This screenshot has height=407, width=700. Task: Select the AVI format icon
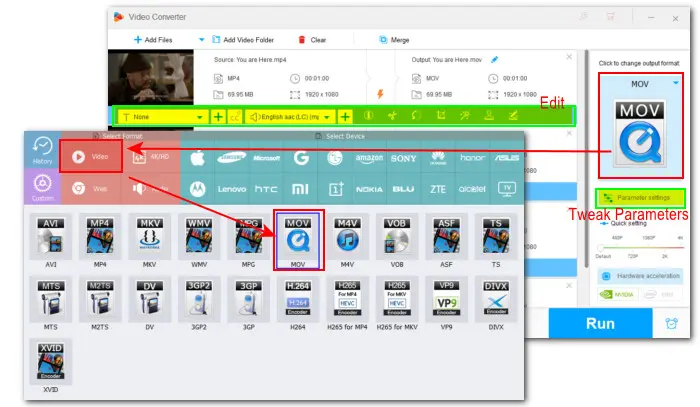[x=51, y=237]
